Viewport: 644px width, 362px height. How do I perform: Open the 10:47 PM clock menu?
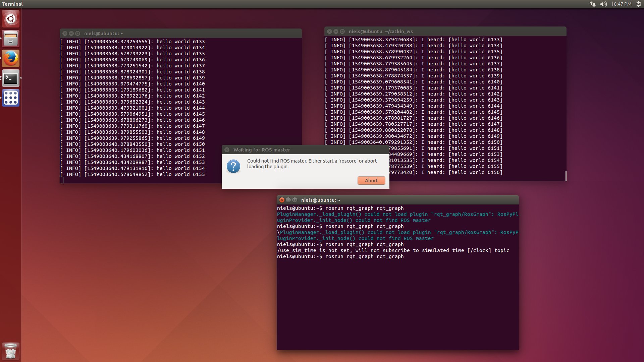(x=621, y=4)
